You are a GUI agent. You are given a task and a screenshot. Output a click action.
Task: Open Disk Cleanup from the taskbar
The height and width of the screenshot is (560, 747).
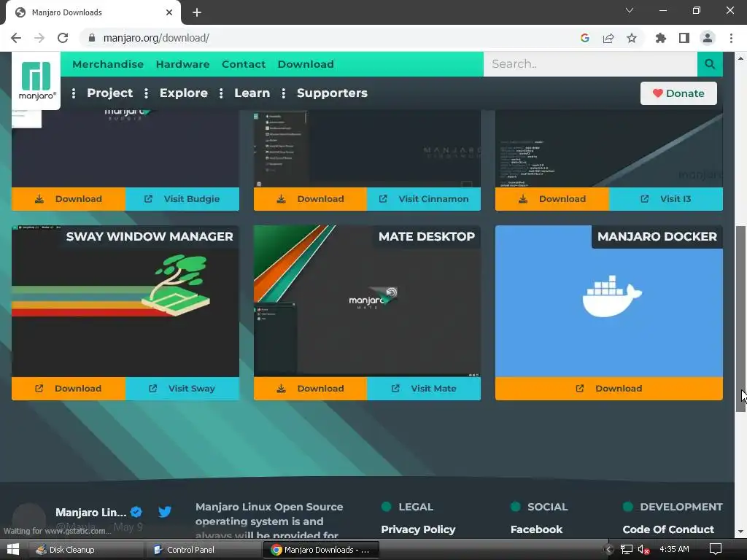coord(86,550)
